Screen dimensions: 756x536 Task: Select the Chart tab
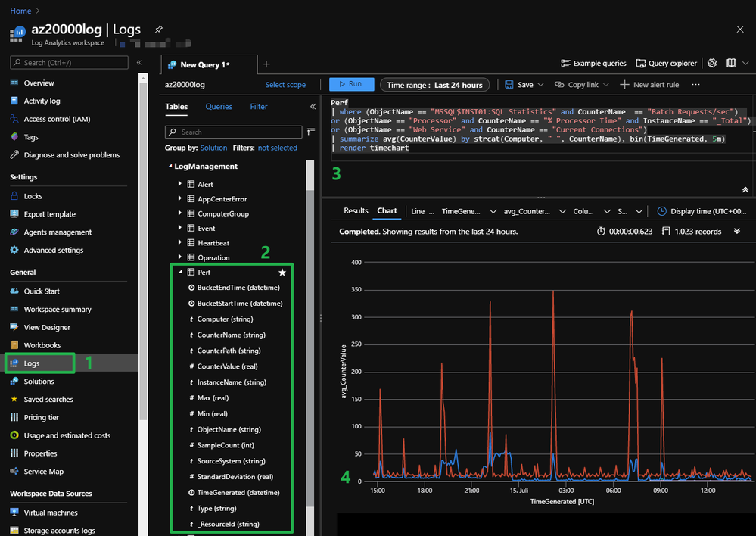pos(387,210)
